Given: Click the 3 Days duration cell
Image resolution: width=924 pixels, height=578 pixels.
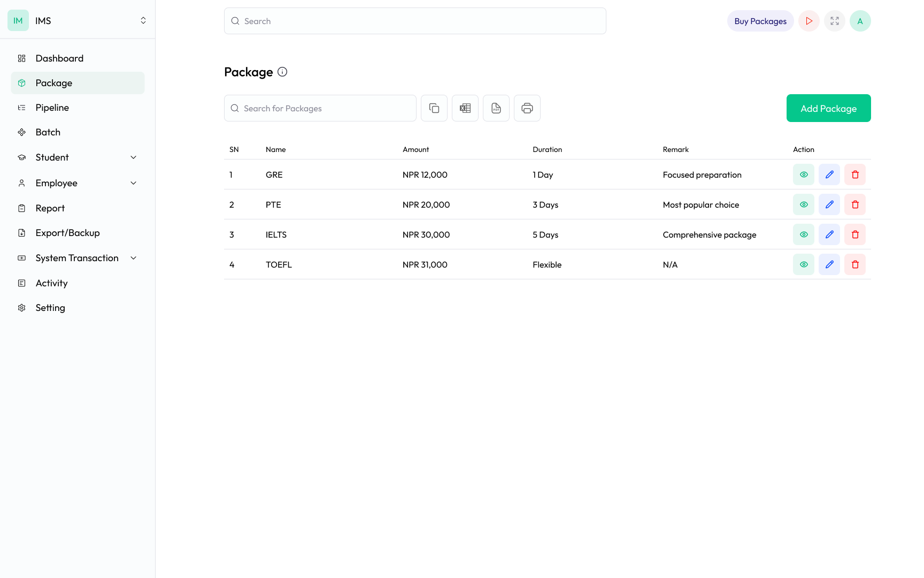Looking at the screenshot, I should (545, 204).
